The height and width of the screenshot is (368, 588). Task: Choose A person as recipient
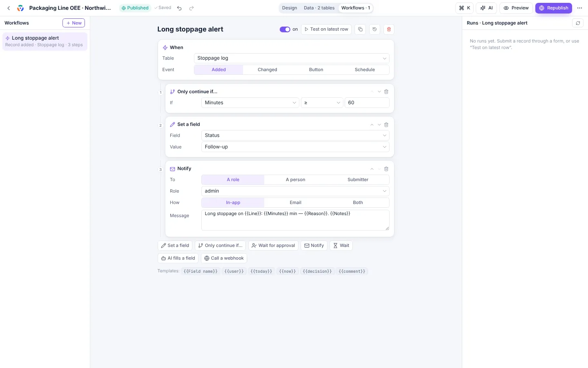[x=295, y=180]
